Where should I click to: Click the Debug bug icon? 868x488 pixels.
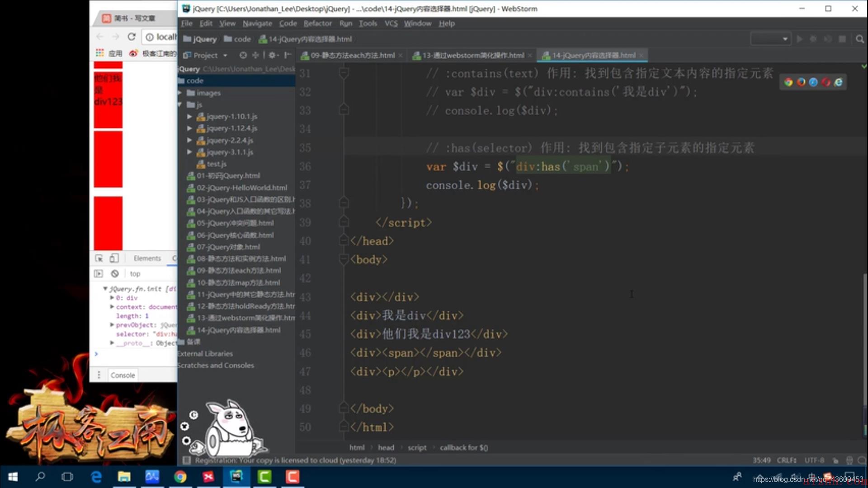[x=813, y=39]
